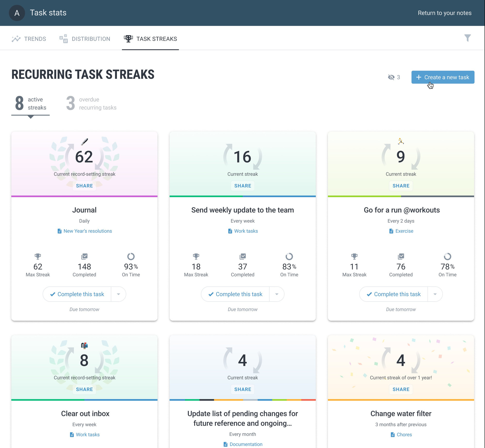Click the user avatar 'A' icon
485x448 pixels.
pos(17,13)
